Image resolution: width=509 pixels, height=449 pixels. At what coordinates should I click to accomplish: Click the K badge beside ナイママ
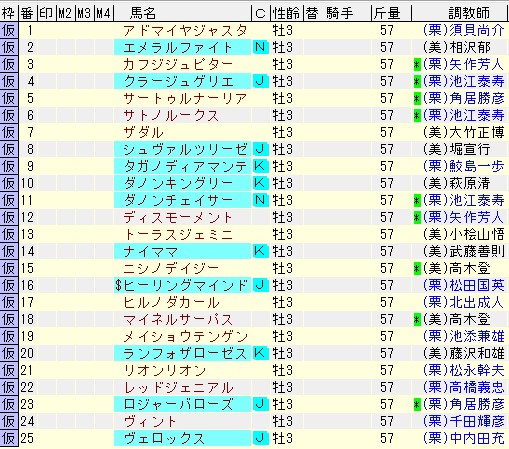click(260, 251)
